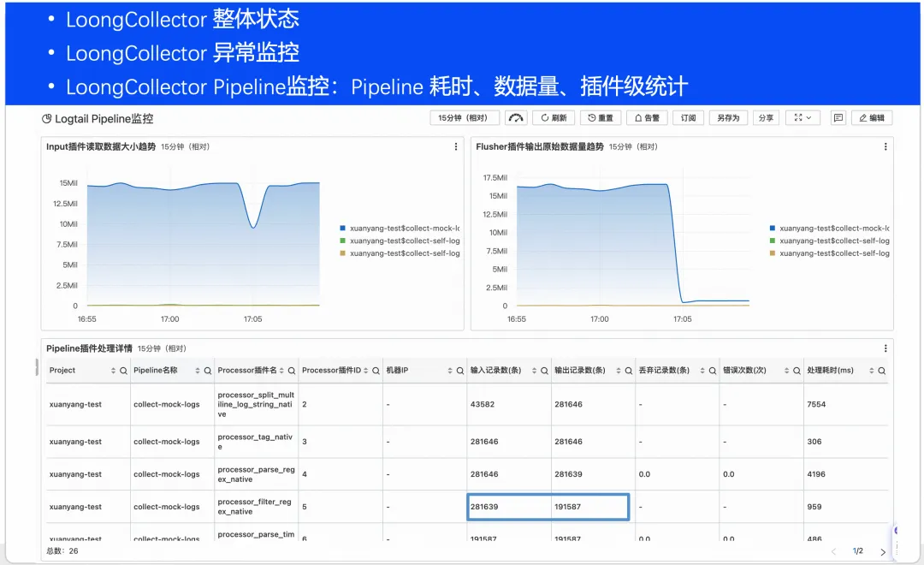The width and height of the screenshot is (924, 565).
Task: Click the dip point on Input chart line
Action: point(253,228)
